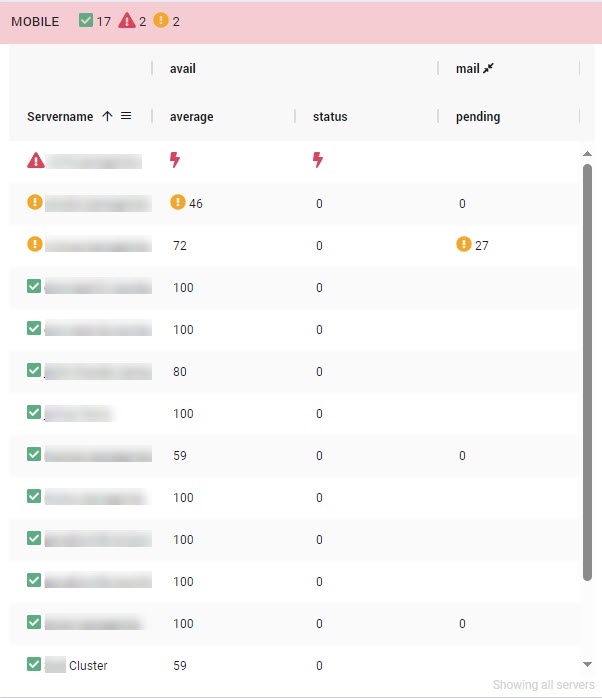Click scrollbar up arrow of server list
Viewport: 602px width, 698px height.
click(587, 154)
